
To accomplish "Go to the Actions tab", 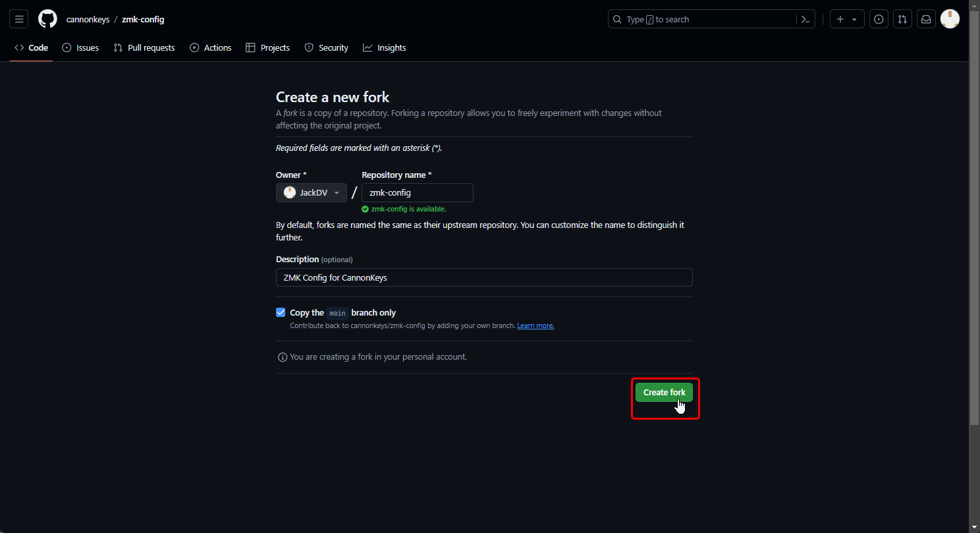I will (x=211, y=47).
